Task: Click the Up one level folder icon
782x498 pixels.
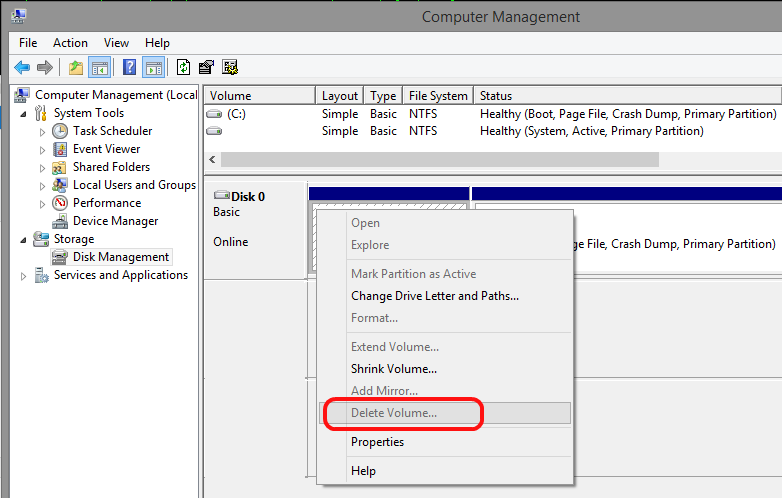Action: pos(76,67)
